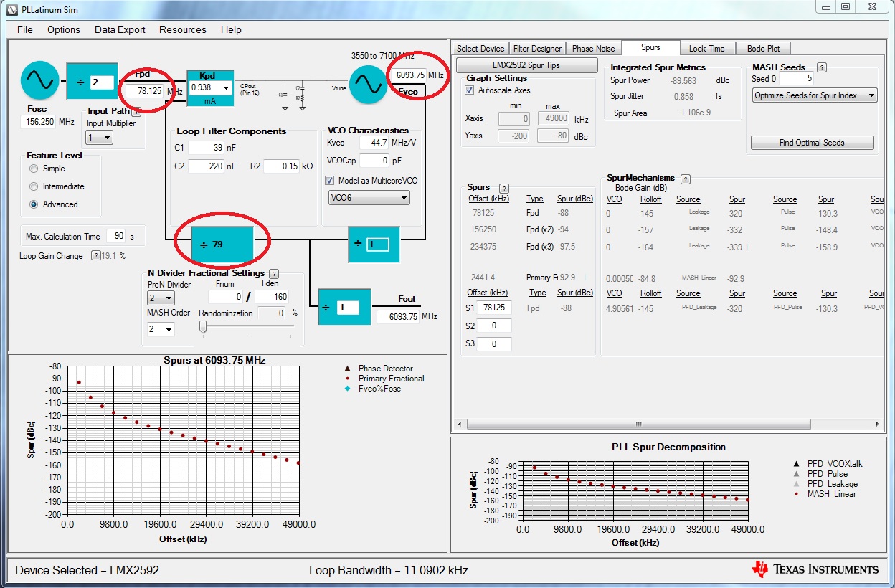Open the Options menu
Image resolution: width=895 pixels, height=588 pixels.
(x=64, y=29)
